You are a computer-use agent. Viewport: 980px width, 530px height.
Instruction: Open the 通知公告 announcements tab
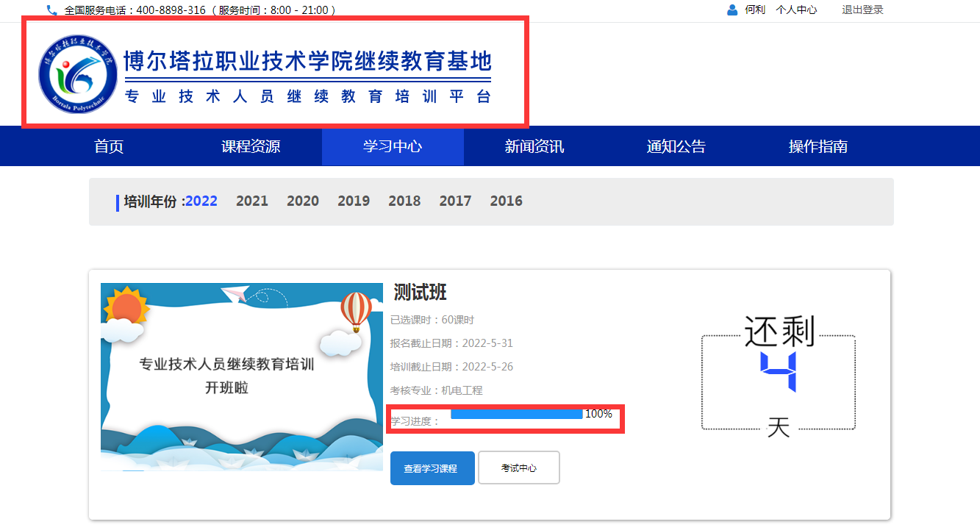[x=676, y=146]
